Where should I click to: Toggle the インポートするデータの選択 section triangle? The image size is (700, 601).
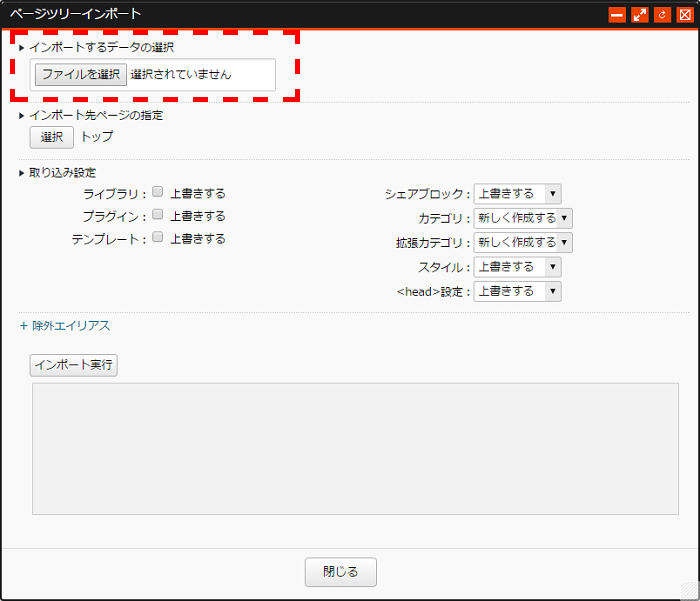[21, 48]
